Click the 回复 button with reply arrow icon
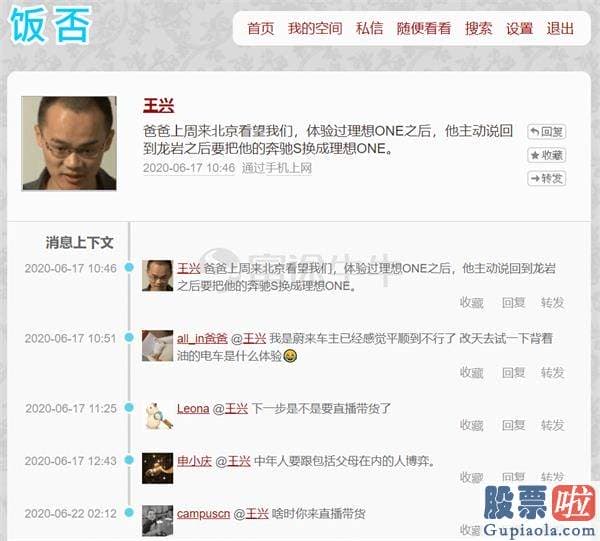The image size is (600, 541). pyautogui.click(x=546, y=132)
